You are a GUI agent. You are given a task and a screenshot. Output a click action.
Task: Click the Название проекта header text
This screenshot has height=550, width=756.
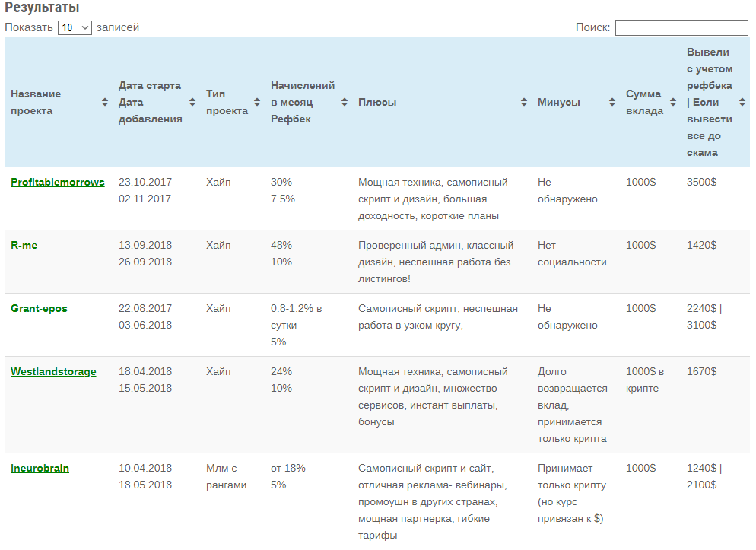point(36,102)
